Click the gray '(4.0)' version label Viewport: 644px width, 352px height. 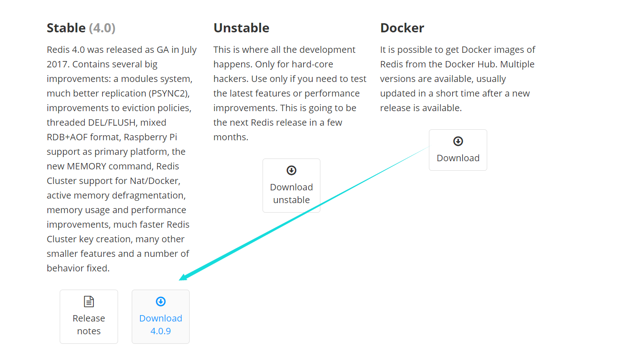click(x=102, y=28)
